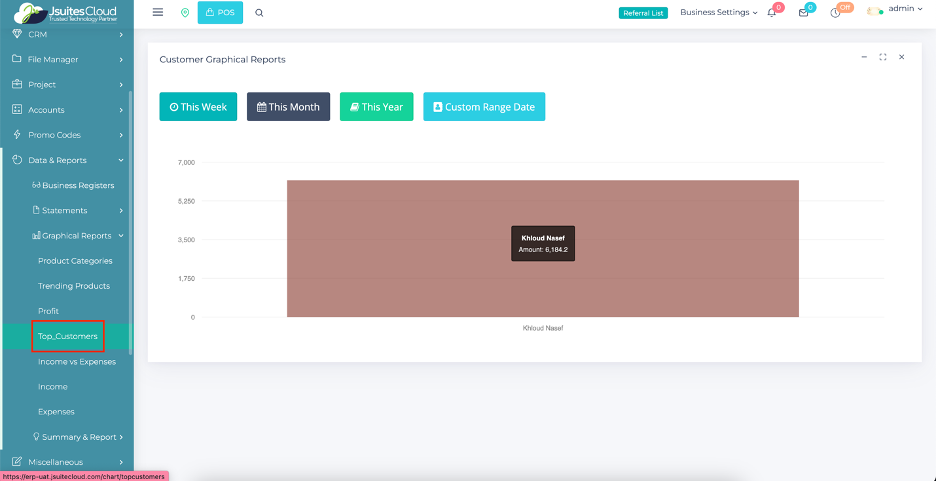Open the notifications bell

coord(772,13)
